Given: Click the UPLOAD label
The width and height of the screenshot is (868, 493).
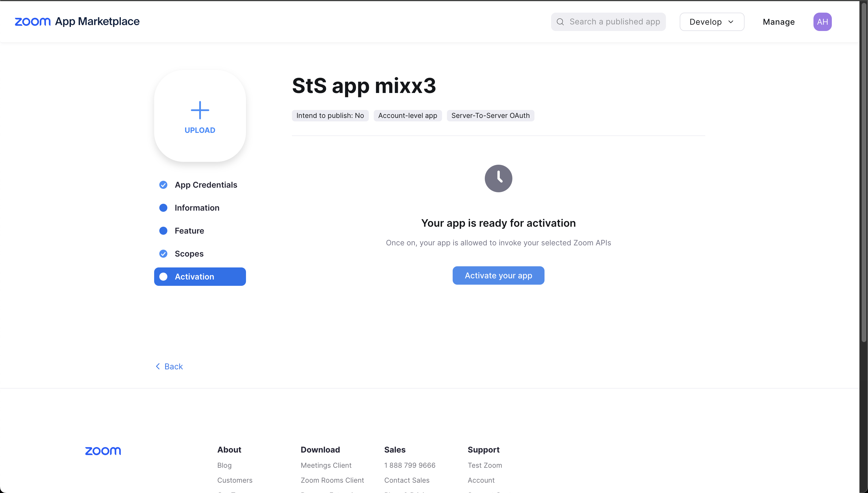Looking at the screenshot, I should [x=200, y=130].
